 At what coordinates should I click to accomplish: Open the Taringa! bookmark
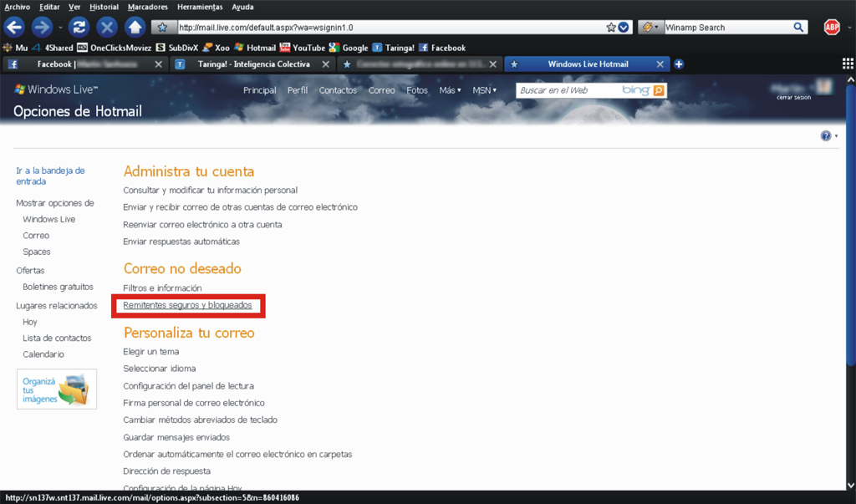(x=393, y=48)
